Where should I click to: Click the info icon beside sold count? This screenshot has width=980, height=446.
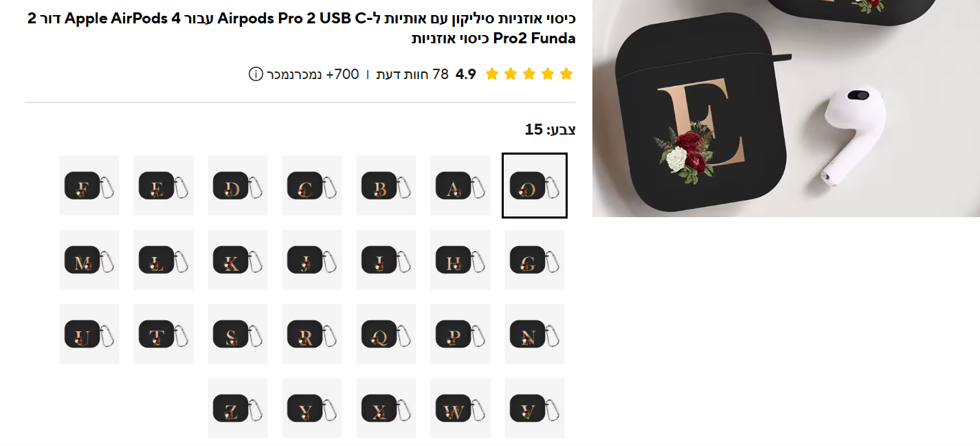click(256, 74)
